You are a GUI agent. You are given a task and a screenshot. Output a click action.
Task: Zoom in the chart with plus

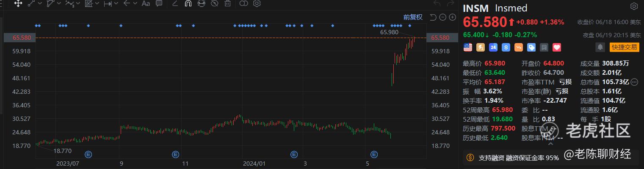point(452,17)
